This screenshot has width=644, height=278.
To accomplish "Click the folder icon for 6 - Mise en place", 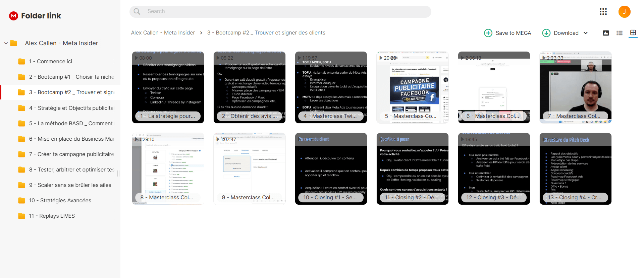I will [22, 139].
